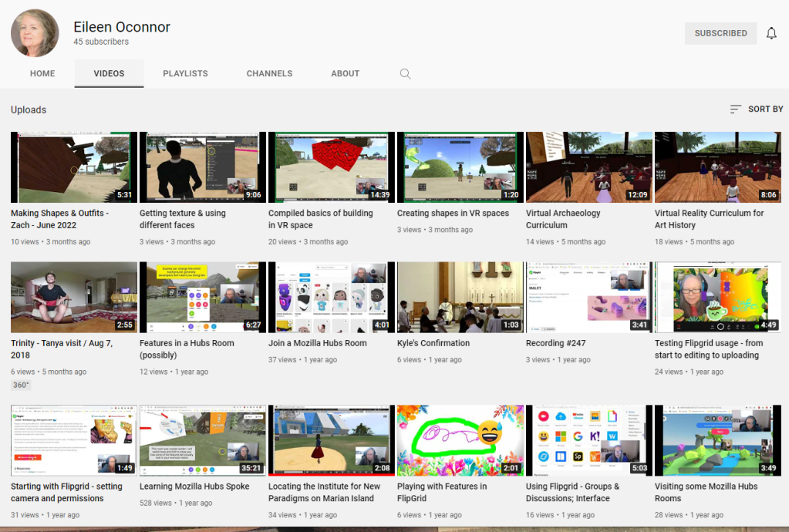The height and width of the screenshot is (532, 789).
Task: Open 'Visiting some Mozilla Hubs Rooms' thumbnail
Action: [717, 440]
